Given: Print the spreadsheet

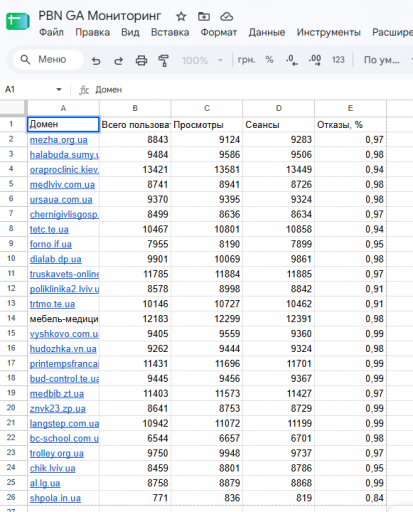Looking at the screenshot, I should click(x=141, y=61).
